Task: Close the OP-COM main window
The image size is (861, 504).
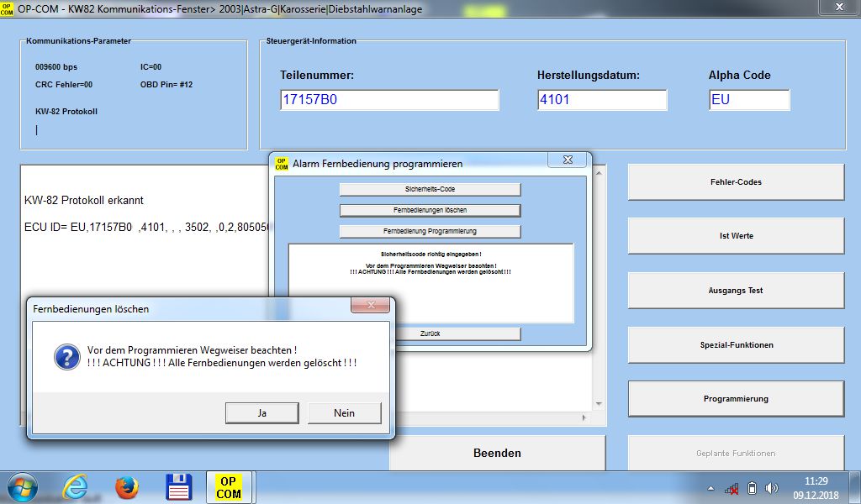Action: 839,7
